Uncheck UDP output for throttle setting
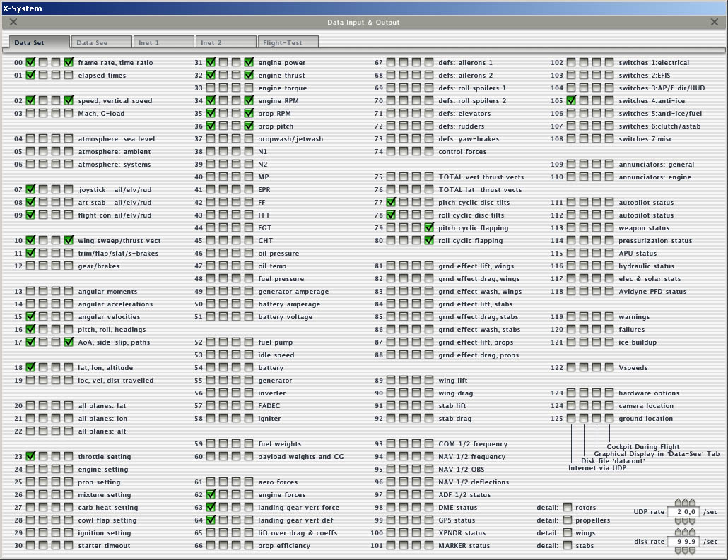Screen dimensions: 728x560 tap(30, 456)
